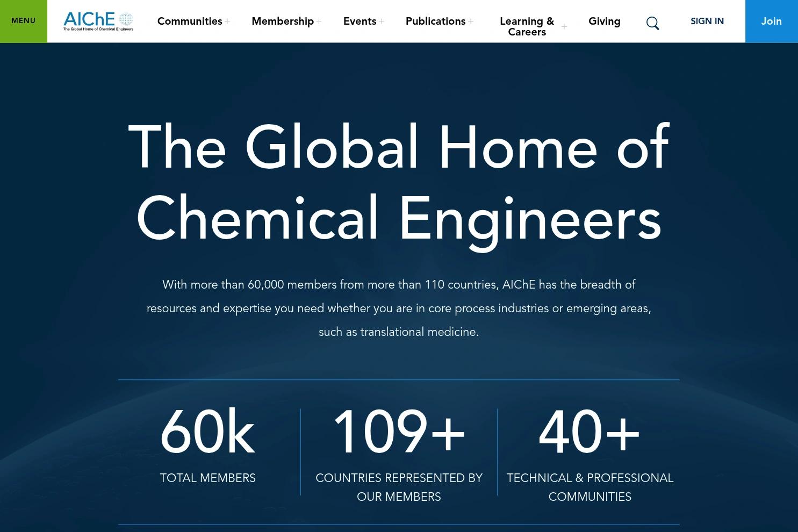798x532 pixels.
Task: Open the Events menu item
Action: pyautogui.click(x=360, y=21)
